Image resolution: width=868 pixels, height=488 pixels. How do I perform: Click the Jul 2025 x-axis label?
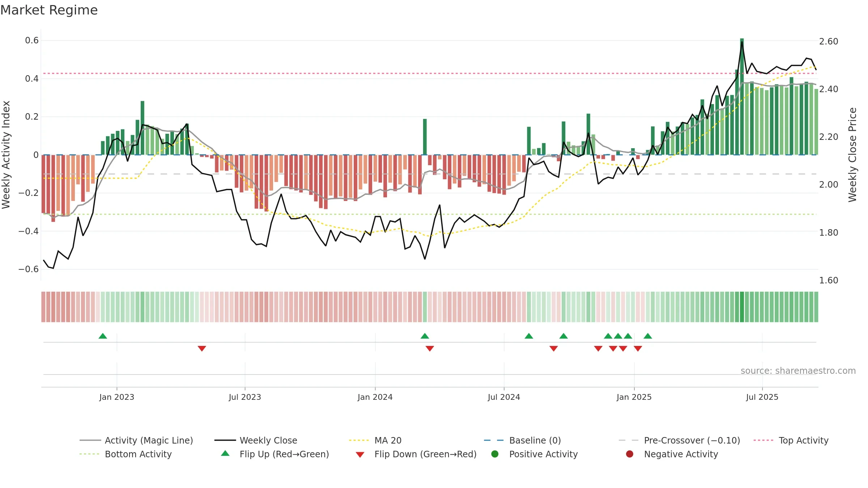(x=762, y=397)
